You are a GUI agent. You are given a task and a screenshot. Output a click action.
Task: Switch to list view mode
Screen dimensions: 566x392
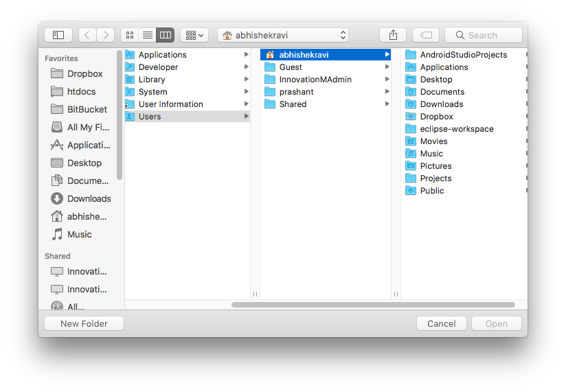click(147, 35)
